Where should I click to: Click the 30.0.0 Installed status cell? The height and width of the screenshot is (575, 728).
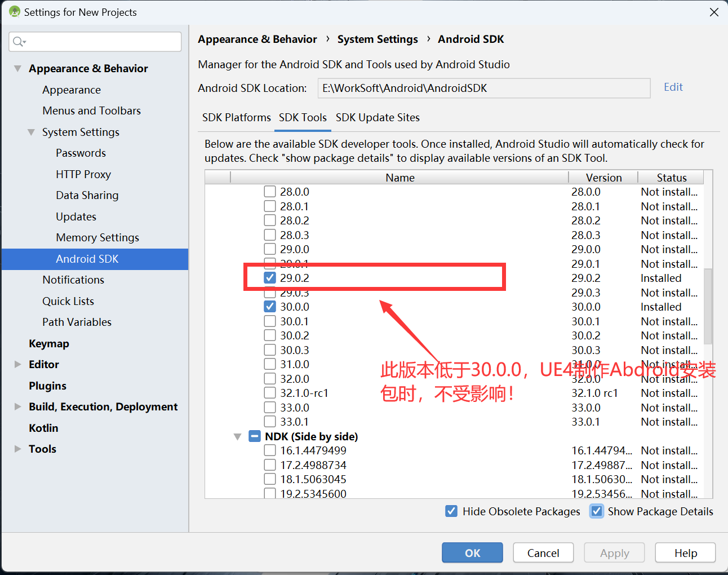click(661, 307)
